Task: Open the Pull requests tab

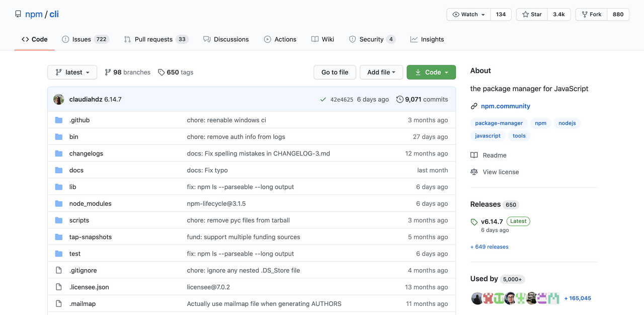Action: pos(156,39)
